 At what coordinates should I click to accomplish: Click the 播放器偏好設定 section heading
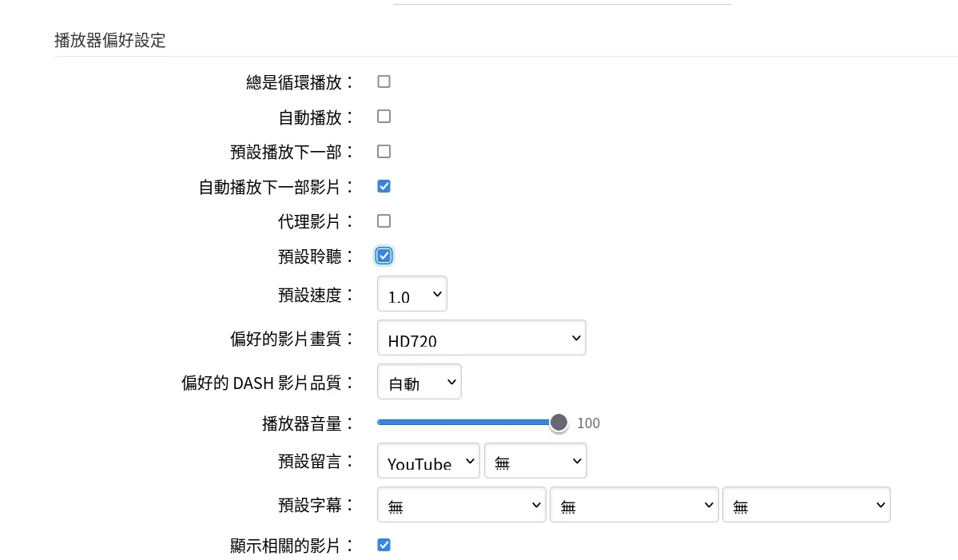[x=110, y=41]
